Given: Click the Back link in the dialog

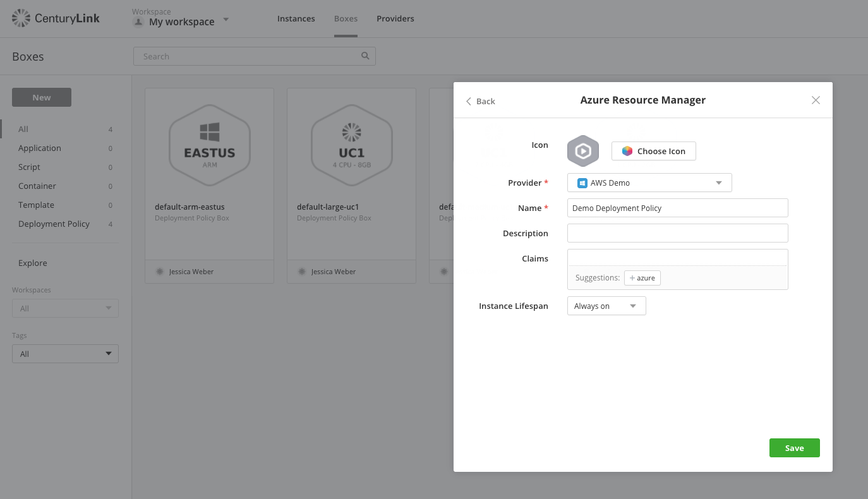Looking at the screenshot, I should click(480, 101).
